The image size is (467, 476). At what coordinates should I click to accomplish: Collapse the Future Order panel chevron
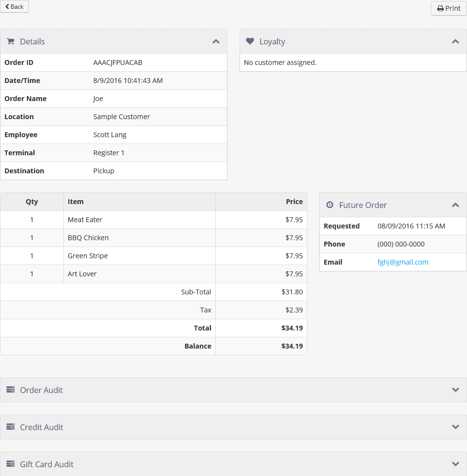pyautogui.click(x=455, y=205)
